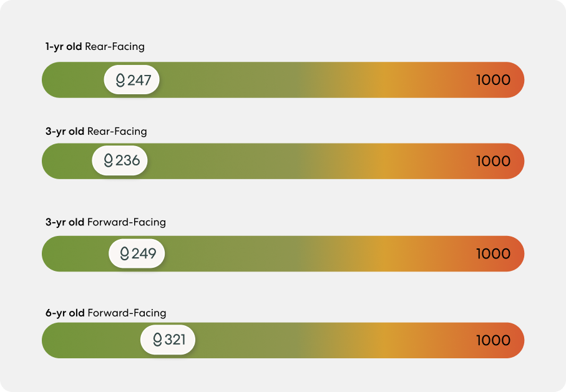Click the 3-yr old Forward-Facing label
The image size is (566, 392).
tap(105, 222)
